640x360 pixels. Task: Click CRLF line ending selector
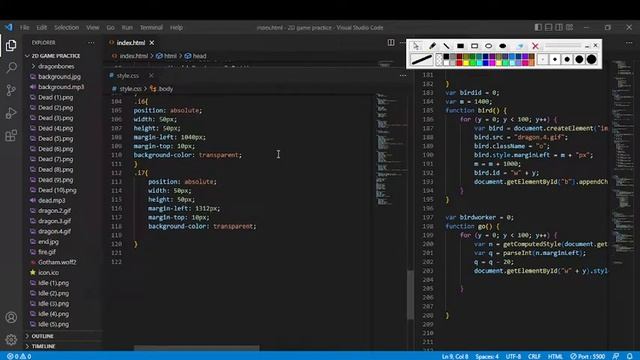tap(534, 356)
